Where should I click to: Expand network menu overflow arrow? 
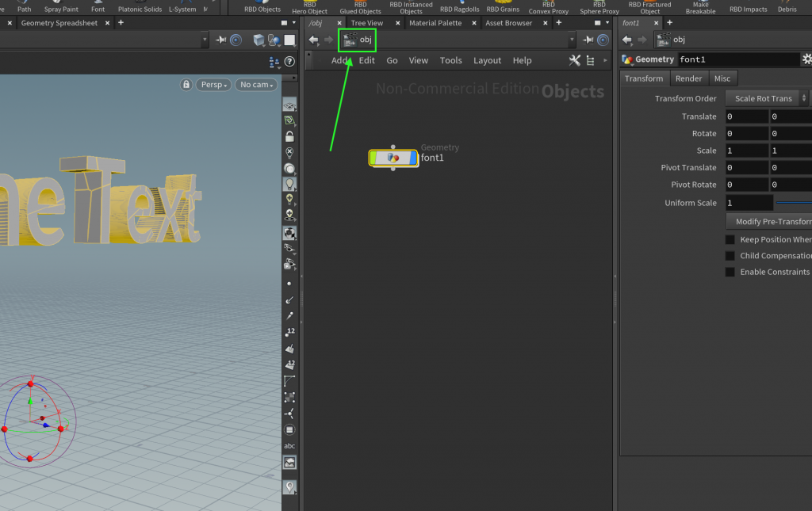605,60
